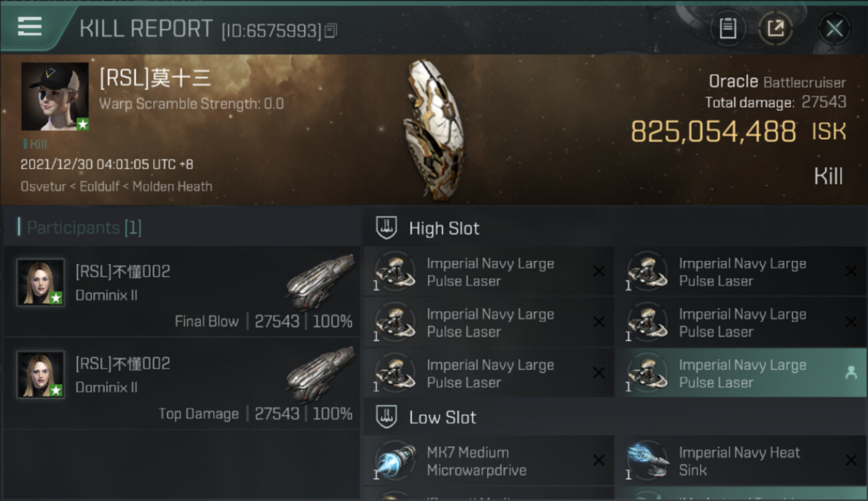Open the Final Blow participant portrait

pyautogui.click(x=41, y=283)
